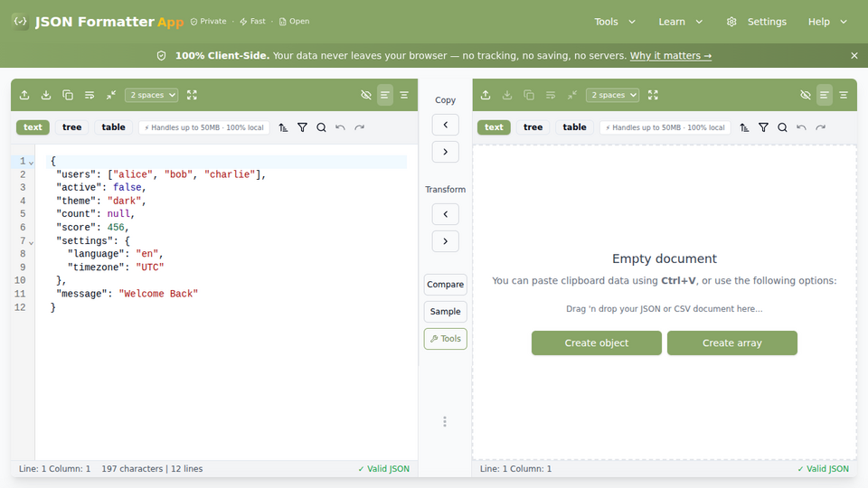Click the Compare button
This screenshot has width=868, height=488.
pos(445,285)
